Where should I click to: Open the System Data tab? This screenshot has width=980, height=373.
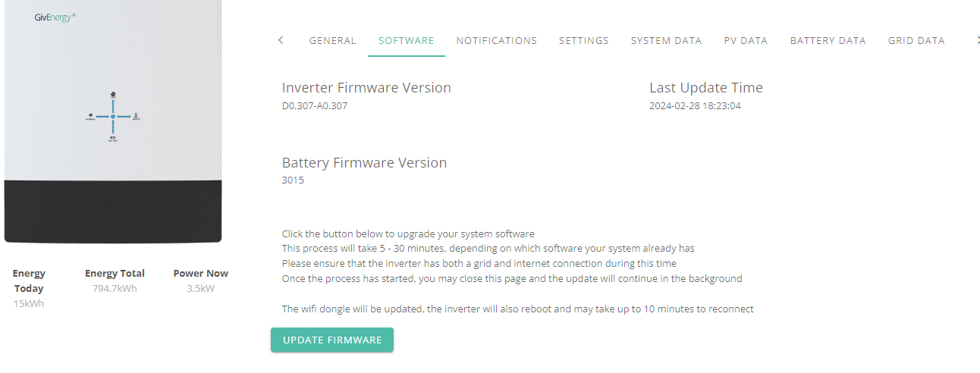666,41
